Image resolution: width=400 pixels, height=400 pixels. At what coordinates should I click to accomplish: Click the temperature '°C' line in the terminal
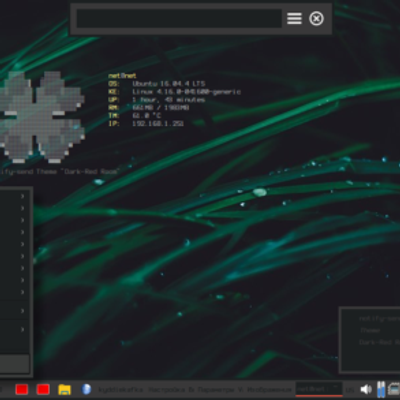[x=135, y=116]
